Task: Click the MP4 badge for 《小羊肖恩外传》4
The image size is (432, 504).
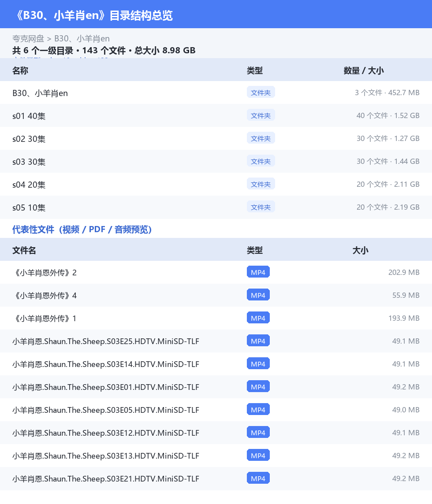Action: coord(258,295)
